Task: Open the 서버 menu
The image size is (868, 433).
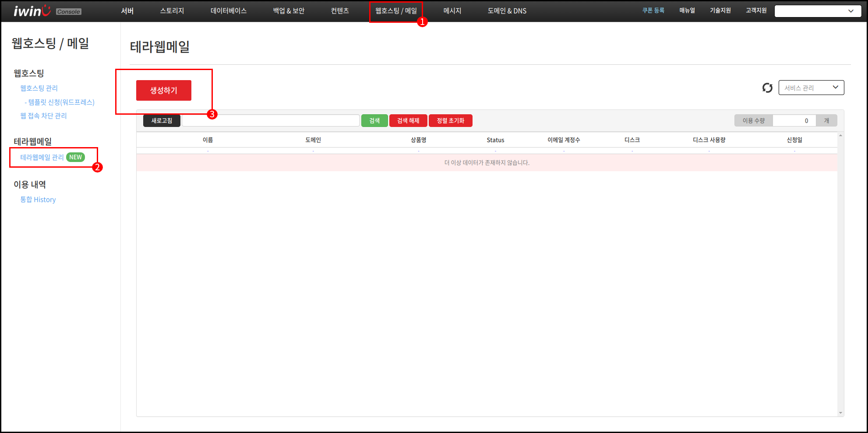Action: click(x=127, y=11)
